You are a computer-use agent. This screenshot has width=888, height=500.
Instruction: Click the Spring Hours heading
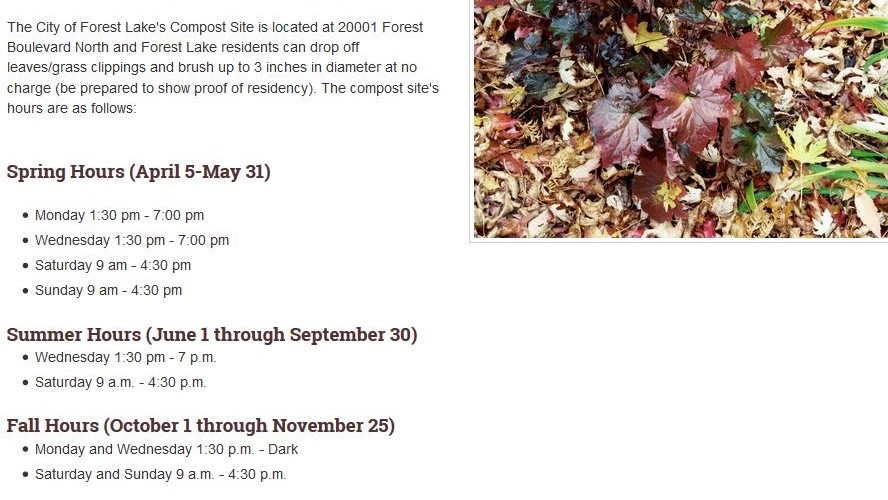click(138, 172)
